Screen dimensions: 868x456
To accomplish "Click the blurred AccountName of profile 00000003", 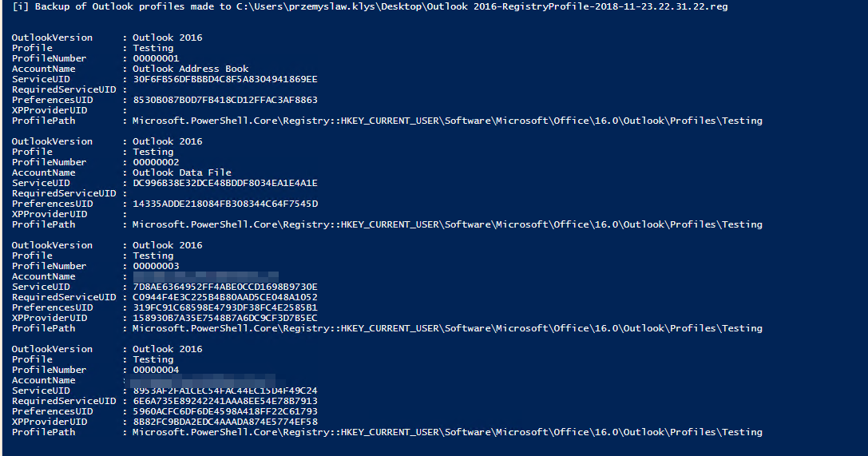I will (x=205, y=276).
